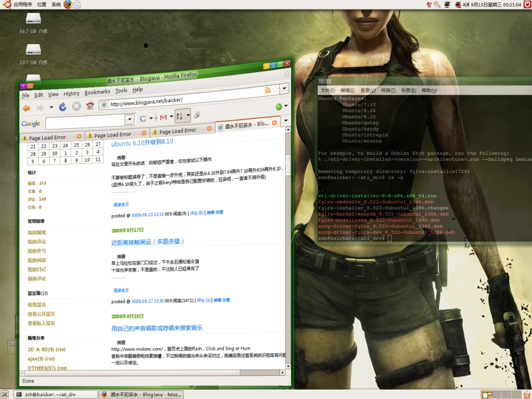Open the trash icon in the bottom panel
Viewport: 532px width, 399px height.
pyautogui.click(x=527, y=395)
